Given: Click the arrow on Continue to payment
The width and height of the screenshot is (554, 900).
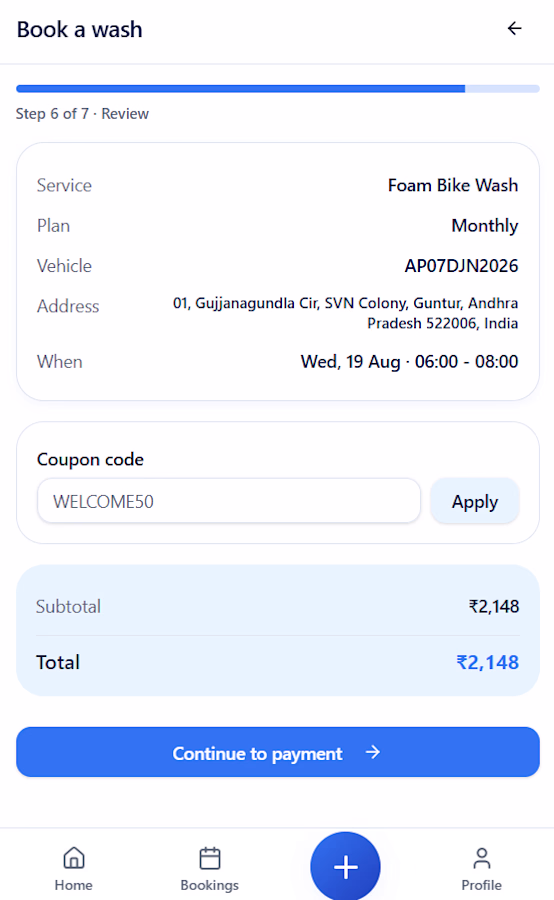Looking at the screenshot, I should tap(373, 752).
